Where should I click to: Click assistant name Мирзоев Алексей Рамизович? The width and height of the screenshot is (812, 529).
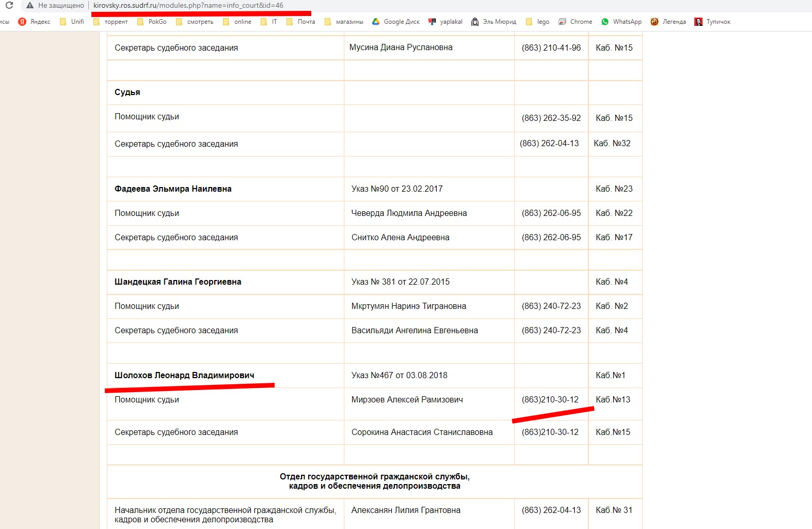[407, 399]
